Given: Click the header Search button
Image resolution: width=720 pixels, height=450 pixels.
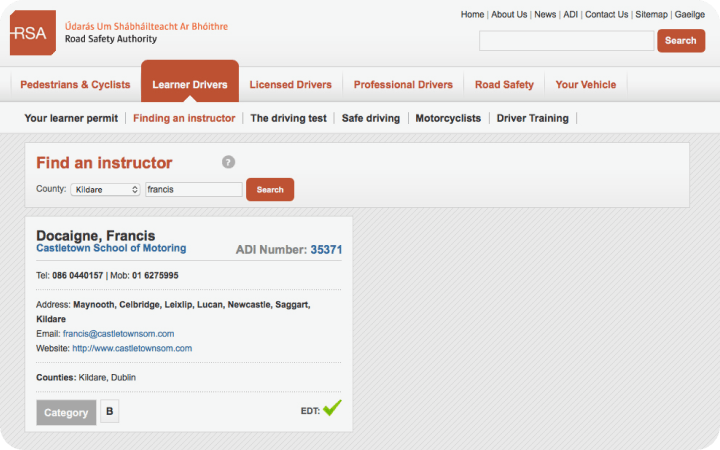Looking at the screenshot, I should (681, 40).
